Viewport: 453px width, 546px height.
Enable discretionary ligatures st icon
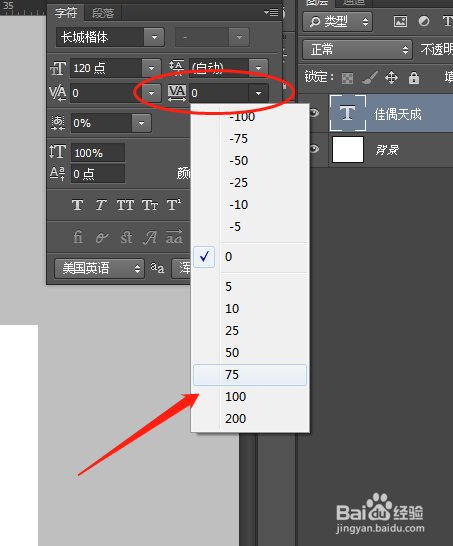126,237
